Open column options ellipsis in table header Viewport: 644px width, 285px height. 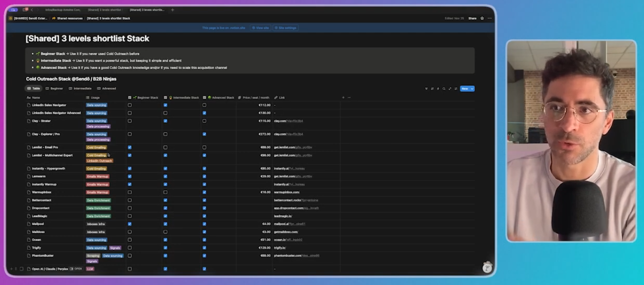pos(349,98)
